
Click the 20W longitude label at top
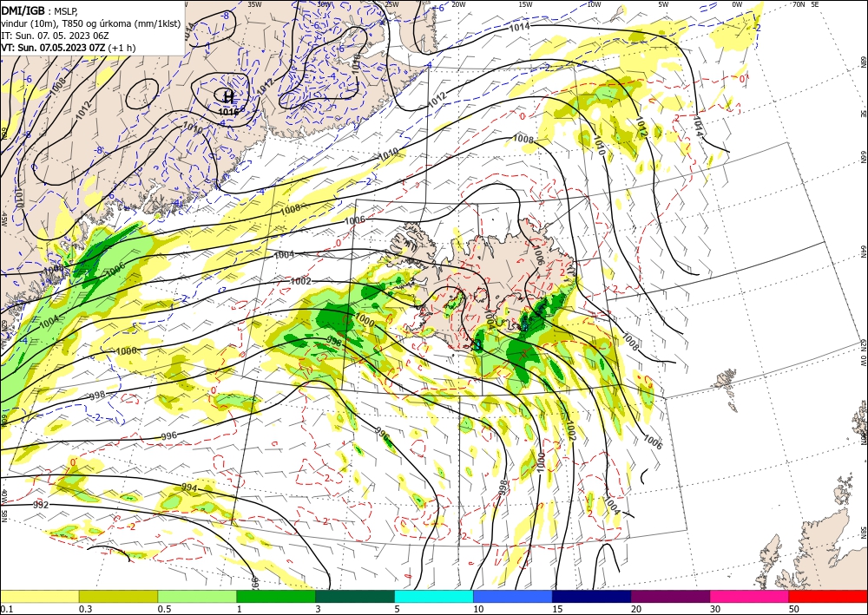click(457, 4)
